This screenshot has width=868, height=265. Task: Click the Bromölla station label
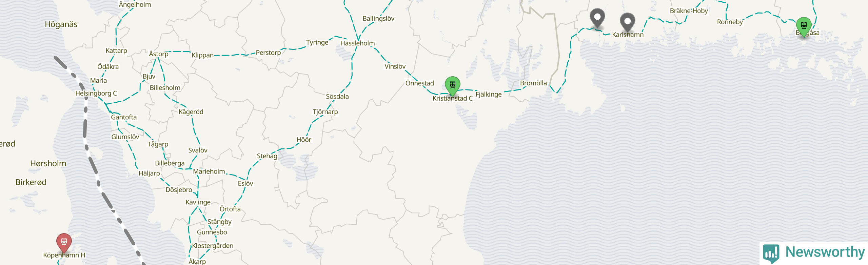point(533,83)
